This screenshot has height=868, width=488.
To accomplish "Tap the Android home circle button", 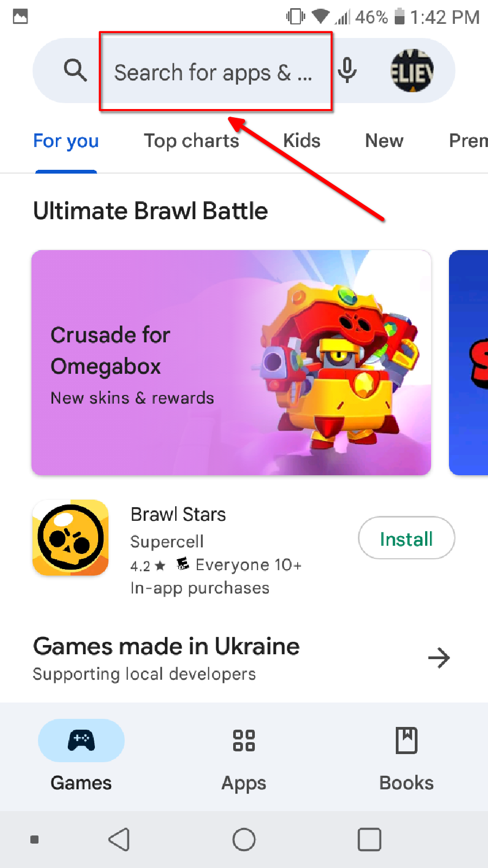I will click(244, 840).
